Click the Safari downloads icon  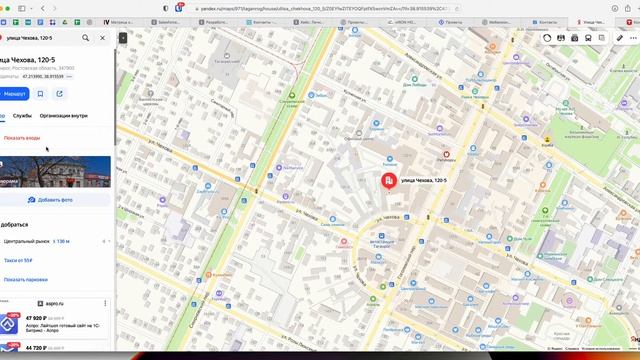(x=615, y=9)
